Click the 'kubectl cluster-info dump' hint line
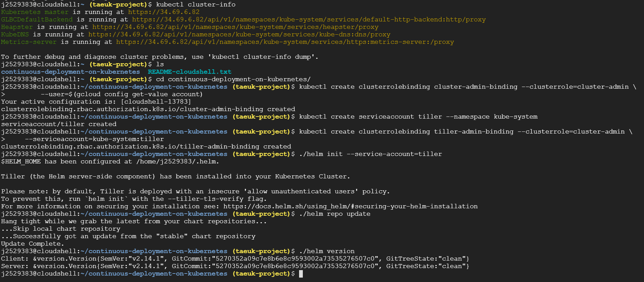Screen dimensions: 644x282 160,57
